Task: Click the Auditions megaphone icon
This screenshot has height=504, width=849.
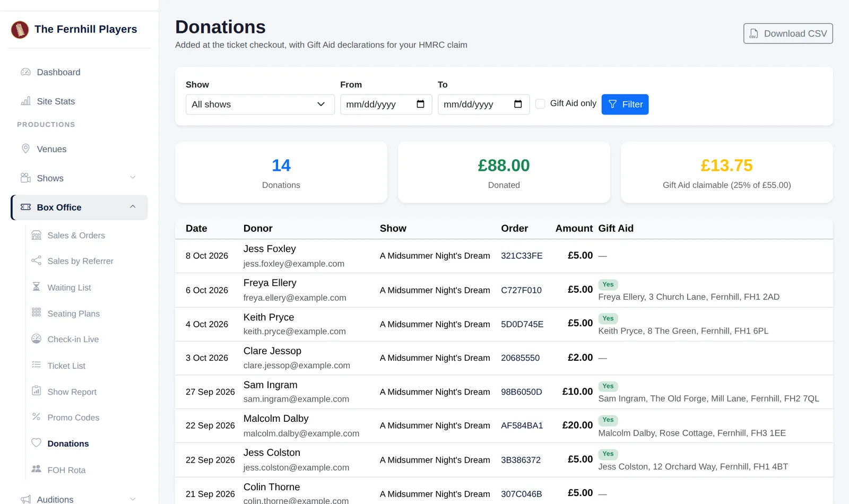Action: point(25,499)
